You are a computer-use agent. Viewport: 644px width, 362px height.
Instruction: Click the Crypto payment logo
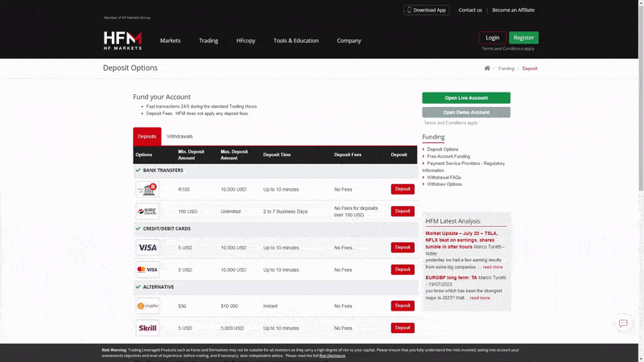point(147,306)
